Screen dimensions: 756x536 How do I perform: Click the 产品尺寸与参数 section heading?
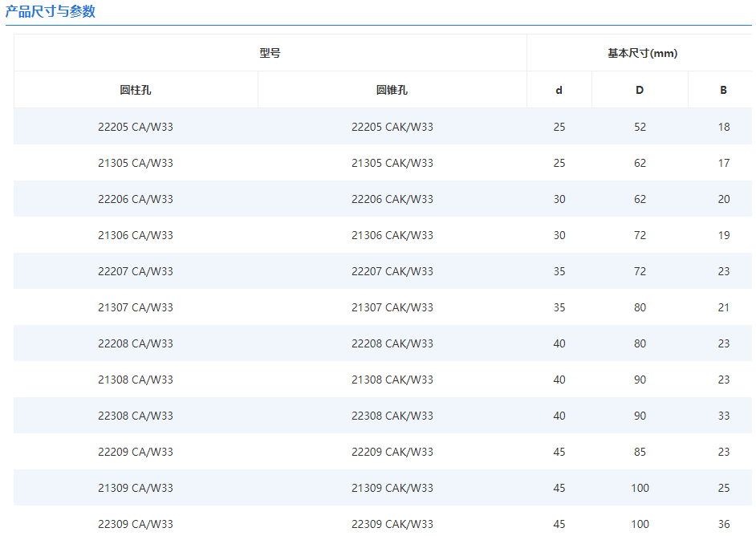pos(51,12)
